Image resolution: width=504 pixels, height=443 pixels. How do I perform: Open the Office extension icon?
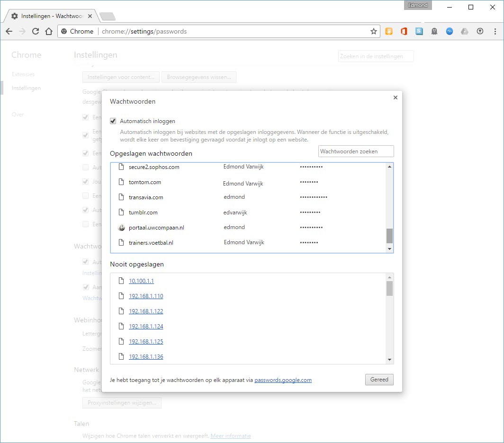pyautogui.click(x=404, y=31)
